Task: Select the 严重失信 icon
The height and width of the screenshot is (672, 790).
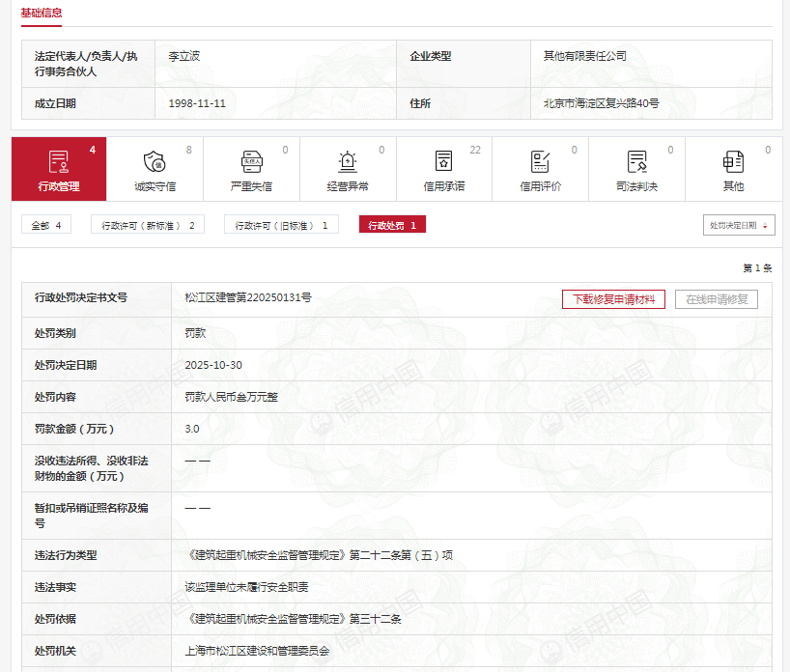Action: pos(251,162)
